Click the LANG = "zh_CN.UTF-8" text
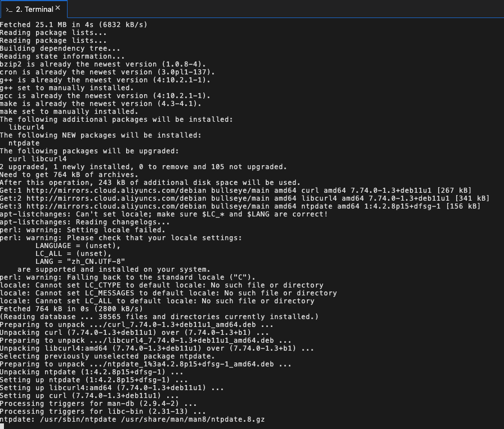 80,262
